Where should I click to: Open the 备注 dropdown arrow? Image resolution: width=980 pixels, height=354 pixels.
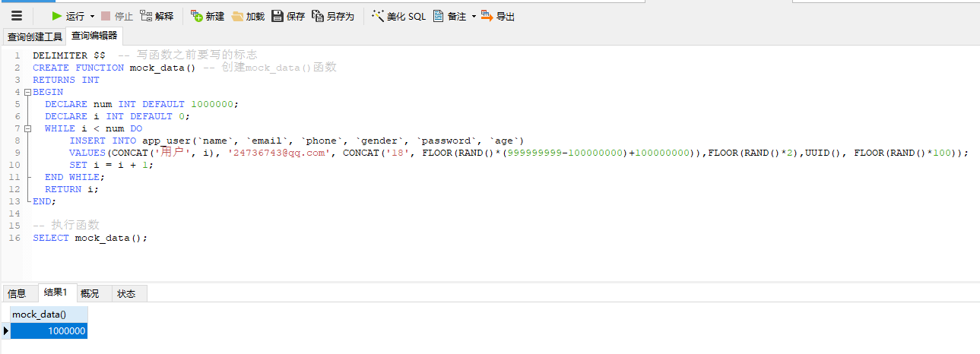click(474, 16)
